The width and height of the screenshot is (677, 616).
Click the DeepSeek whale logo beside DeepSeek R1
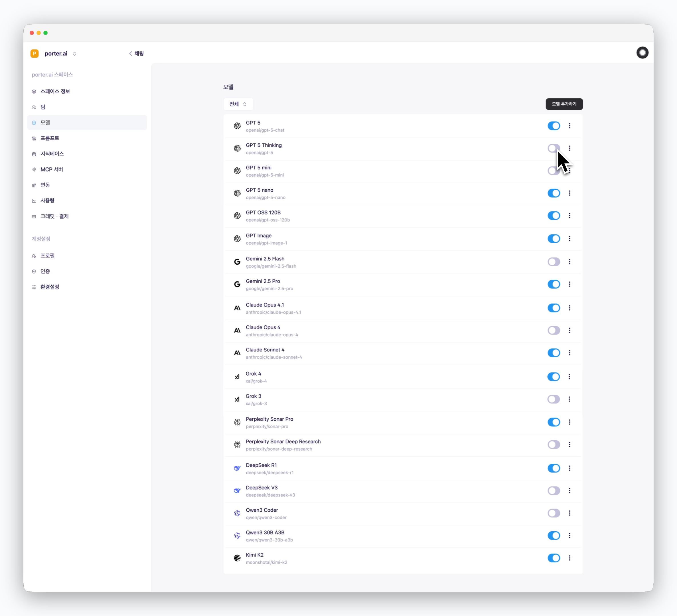[x=238, y=468]
